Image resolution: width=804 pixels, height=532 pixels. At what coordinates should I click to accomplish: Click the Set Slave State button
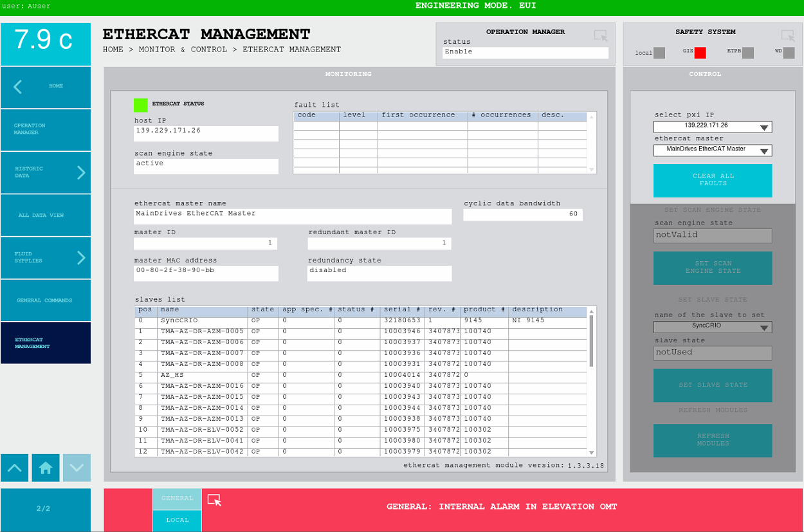pyautogui.click(x=713, y=385)
